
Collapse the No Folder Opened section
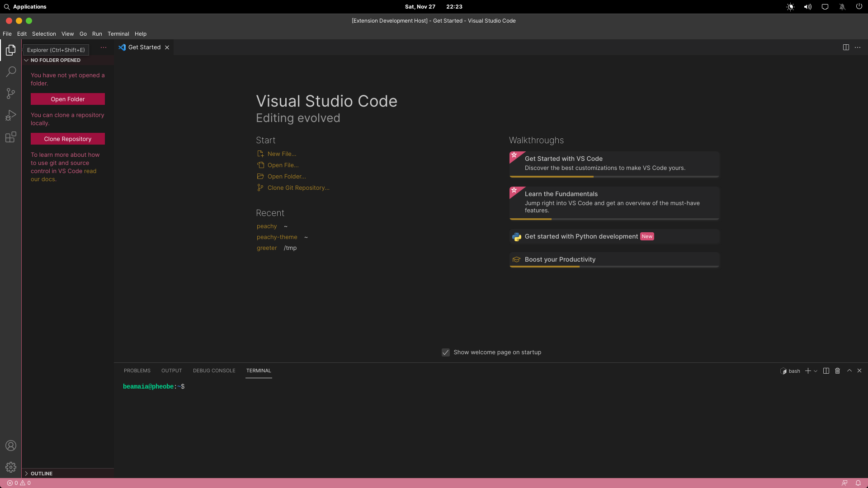tap(55, 60)
